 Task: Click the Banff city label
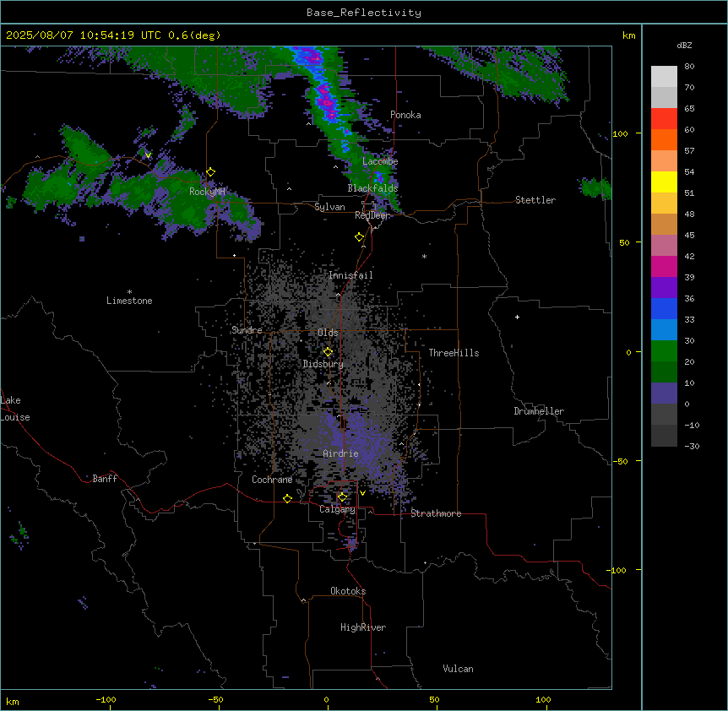tap(105, 479)
